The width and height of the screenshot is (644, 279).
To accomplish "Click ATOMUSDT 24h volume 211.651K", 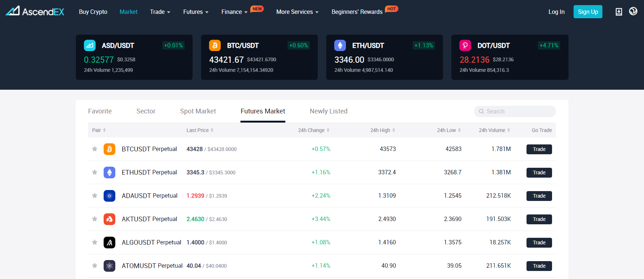I will 498,266.
